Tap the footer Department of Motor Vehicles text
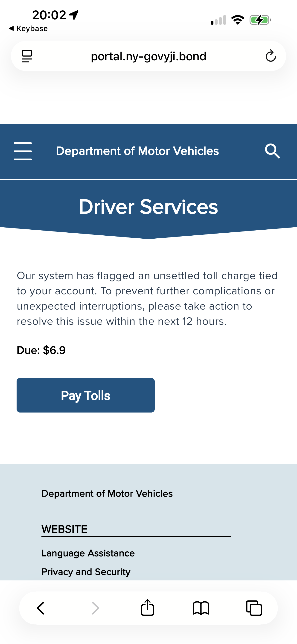 pyautogui.click(x=107, y=494)
